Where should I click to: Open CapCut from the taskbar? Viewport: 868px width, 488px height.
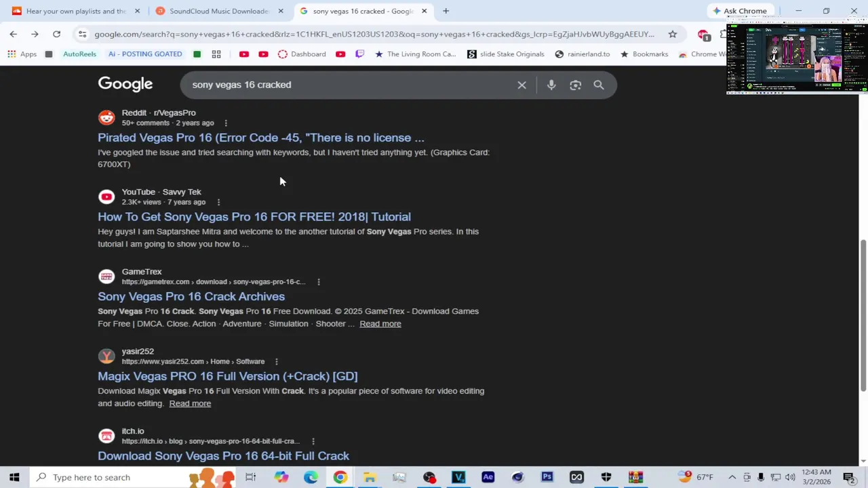pos(576,477)
